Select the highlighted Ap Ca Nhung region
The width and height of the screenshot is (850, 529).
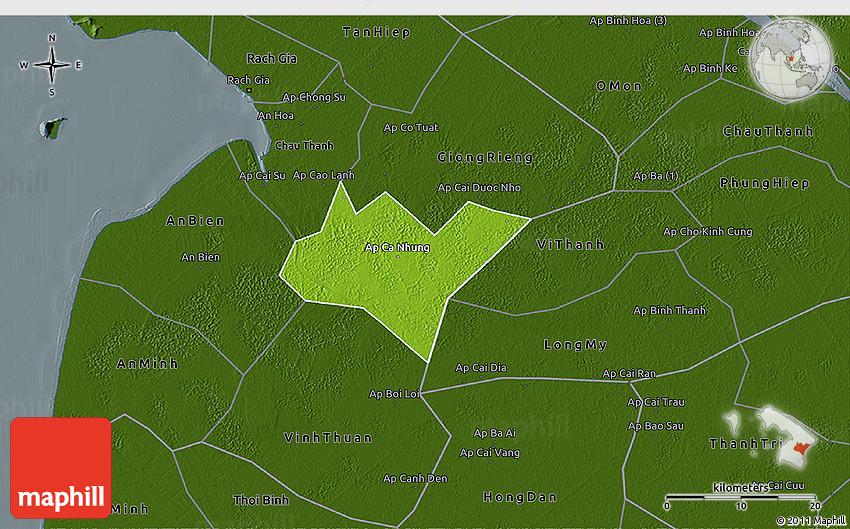click(390, 270)
